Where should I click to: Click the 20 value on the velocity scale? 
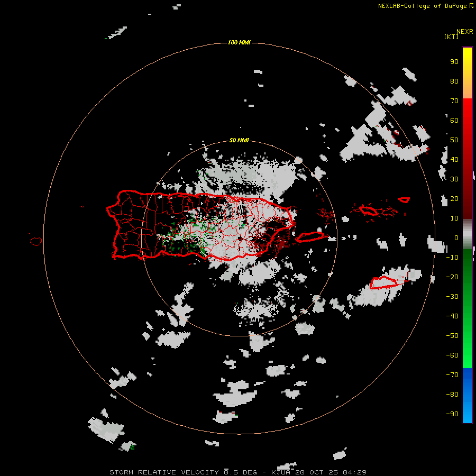click(454, 198)
